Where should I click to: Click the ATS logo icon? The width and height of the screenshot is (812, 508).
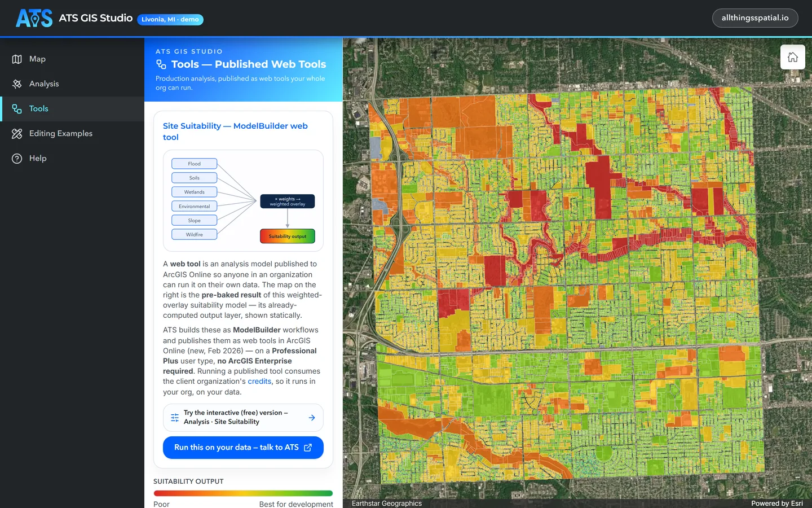(x=34, y=18)
